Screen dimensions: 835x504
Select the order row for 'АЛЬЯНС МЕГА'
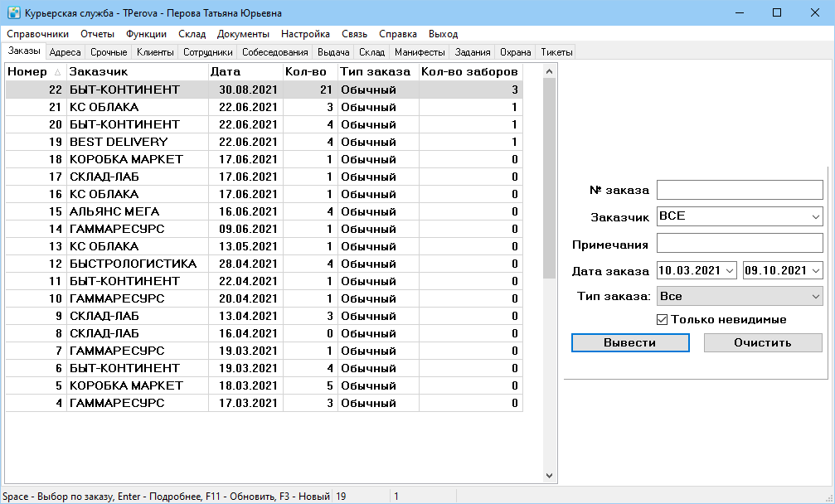coord(265,212)
